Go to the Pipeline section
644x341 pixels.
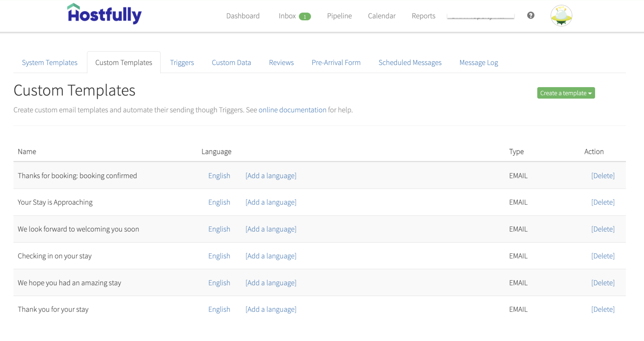(339, 16)
